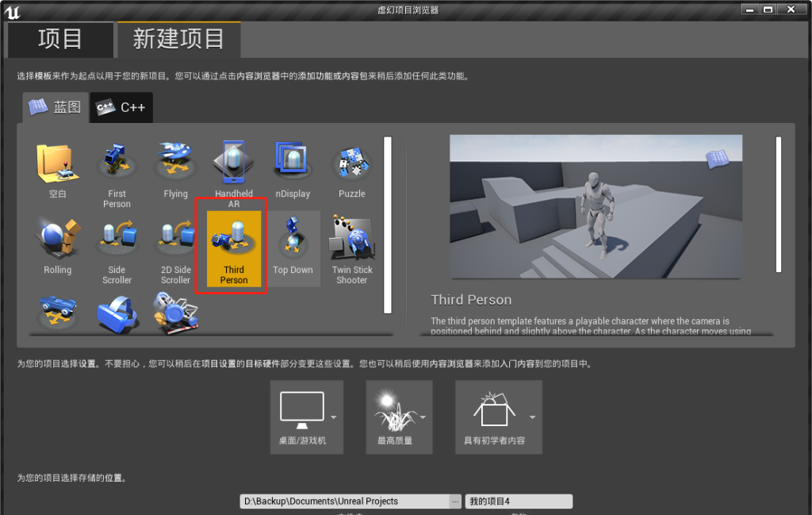Select the Top Down template
Image resolution: width=812 pixels, height=515 pixels.
click(293, 248)
